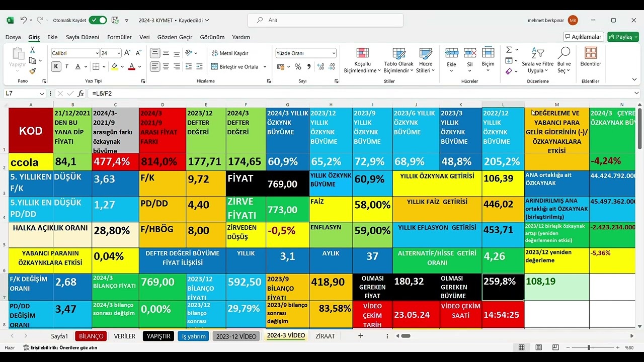644x362 pixels.
Task: Click the Paylaş share button
Action: pyautogui.click(x=623, y=37)
